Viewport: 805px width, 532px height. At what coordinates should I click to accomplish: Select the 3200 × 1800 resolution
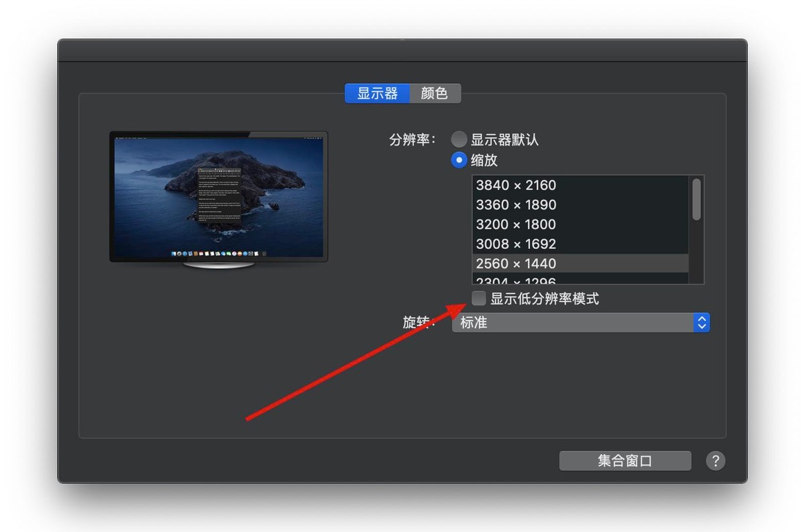click(515, 224)
